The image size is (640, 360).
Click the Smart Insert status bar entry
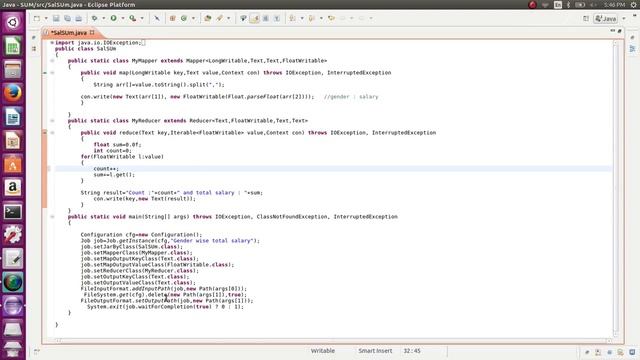[x=375, y=351]
